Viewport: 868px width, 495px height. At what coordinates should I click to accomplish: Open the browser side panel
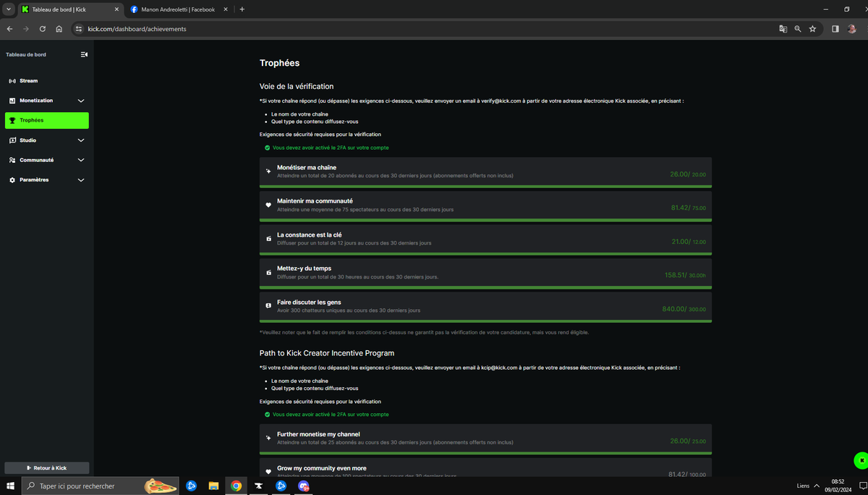[x=835, y=29]
